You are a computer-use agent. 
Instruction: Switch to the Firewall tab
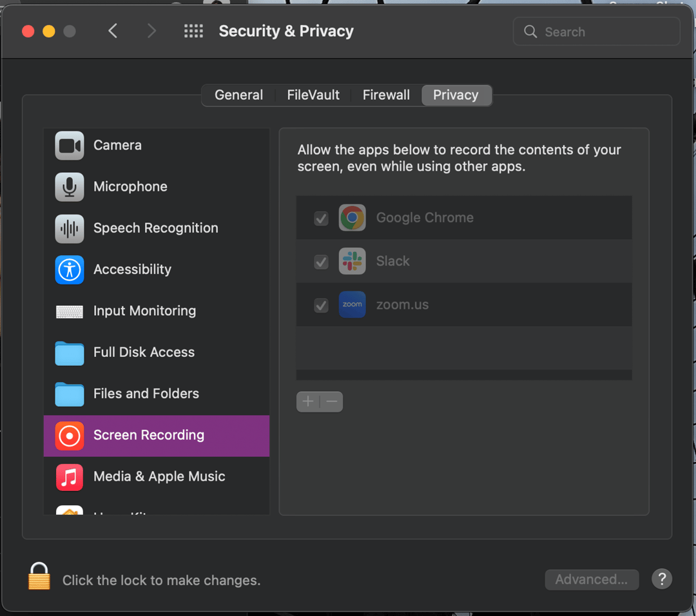[x=386, y=95]
